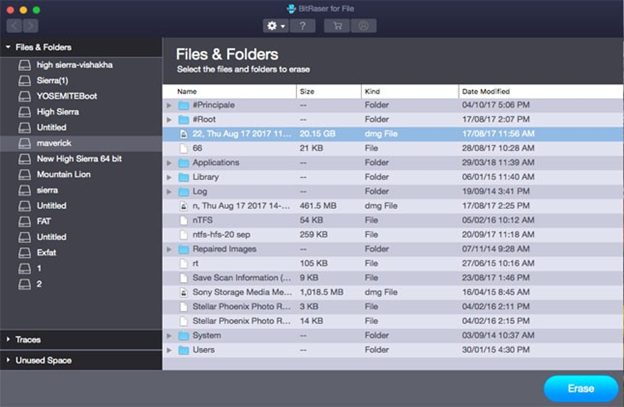The image size is (624, 407).
Task: Select the maverick drive icon
Action: [24, 143]
